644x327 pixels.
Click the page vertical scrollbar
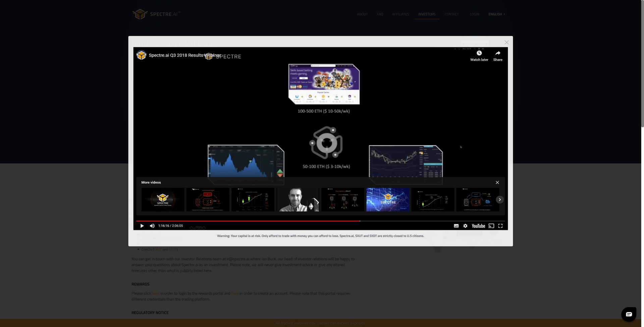(642, 64)
